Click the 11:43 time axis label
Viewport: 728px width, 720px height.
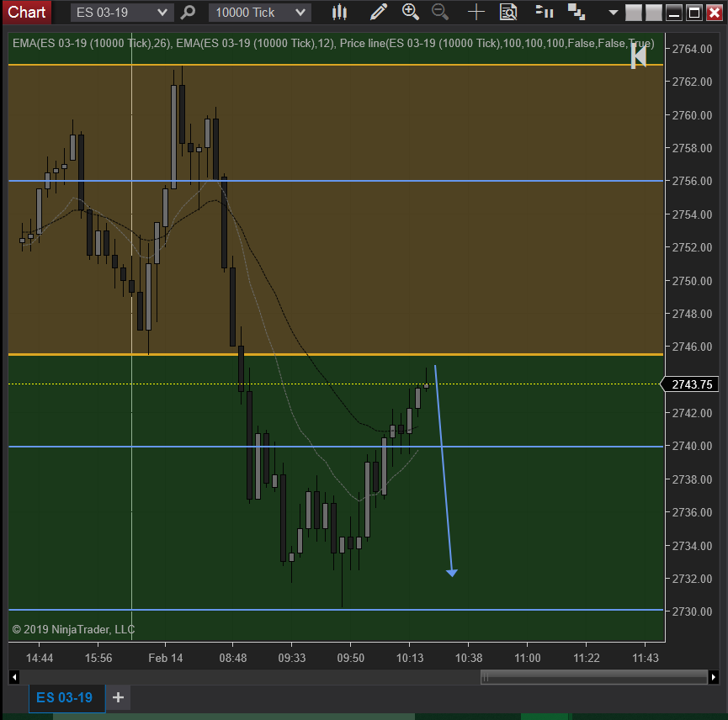pos(646,658)
